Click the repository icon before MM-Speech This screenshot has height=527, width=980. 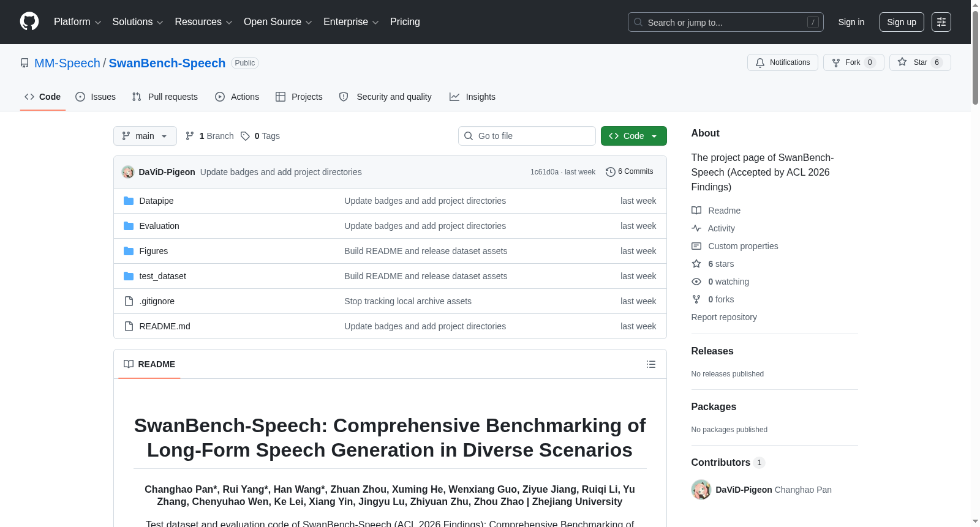coord(24,63)
